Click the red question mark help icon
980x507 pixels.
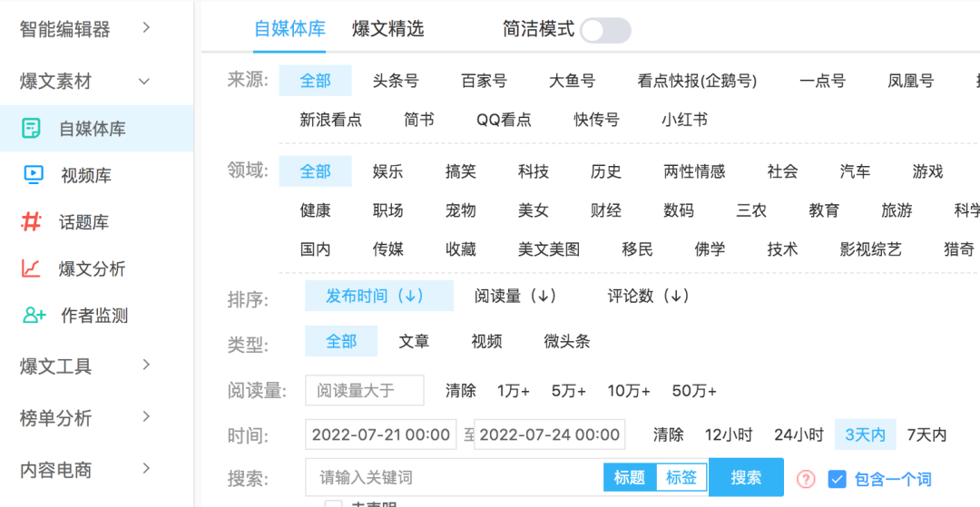click(x=807, y=479)
